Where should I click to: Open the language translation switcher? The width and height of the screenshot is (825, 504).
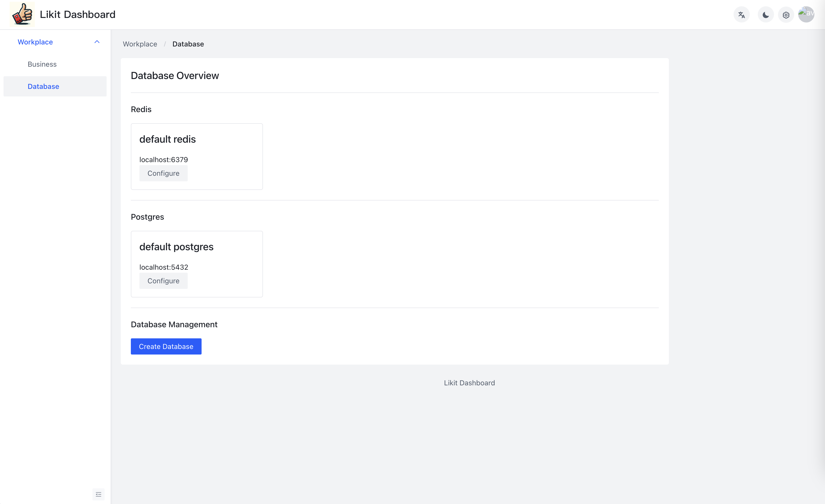[741, 15]
